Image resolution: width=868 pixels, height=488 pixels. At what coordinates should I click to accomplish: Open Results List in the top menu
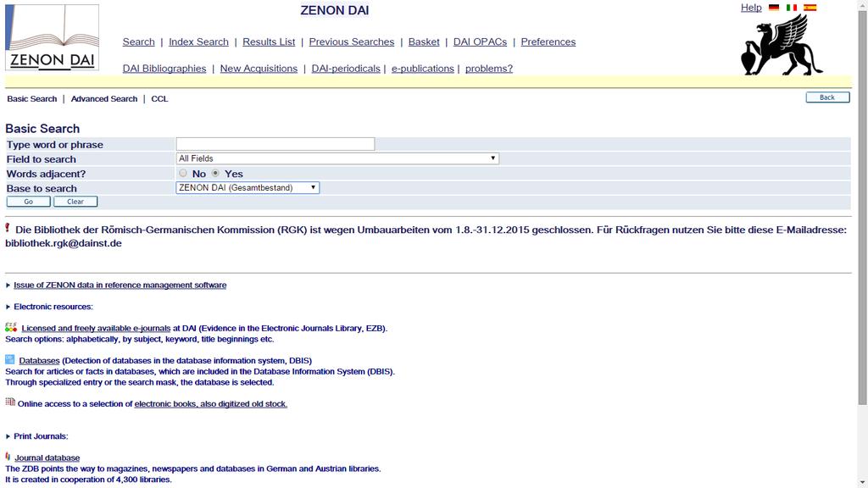tap(269, 42)
